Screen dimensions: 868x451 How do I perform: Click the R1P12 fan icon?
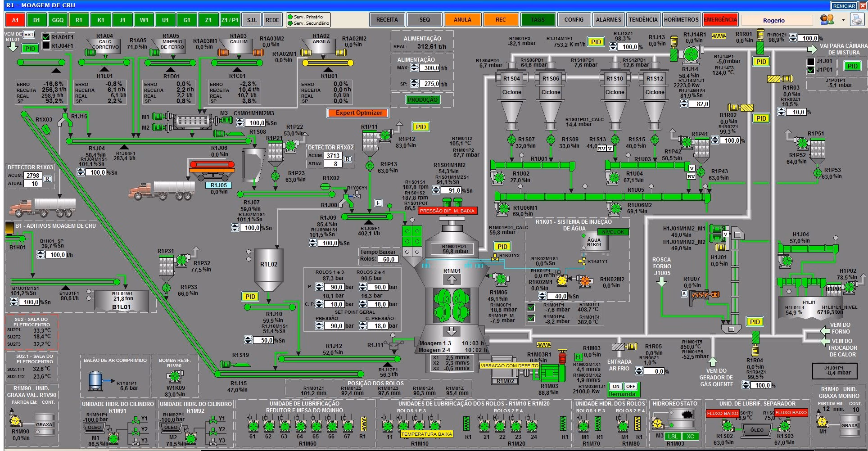pos(384,135)
